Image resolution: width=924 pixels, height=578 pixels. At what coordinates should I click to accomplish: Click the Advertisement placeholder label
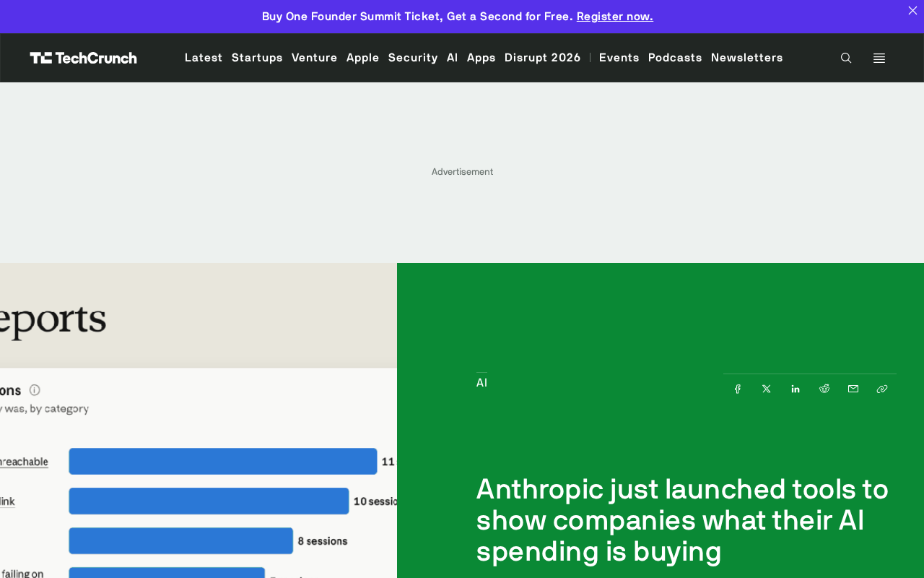tap(462, 172)
